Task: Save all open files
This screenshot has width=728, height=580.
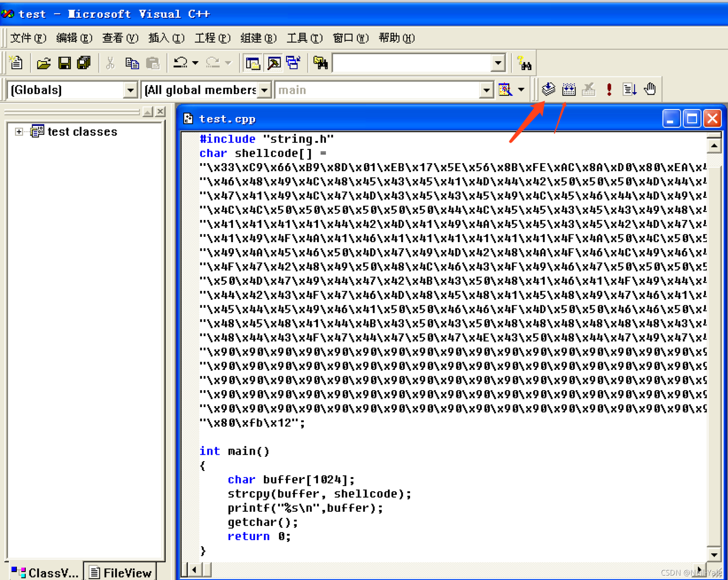Action: pyautogui.click(x=84, y=63)
